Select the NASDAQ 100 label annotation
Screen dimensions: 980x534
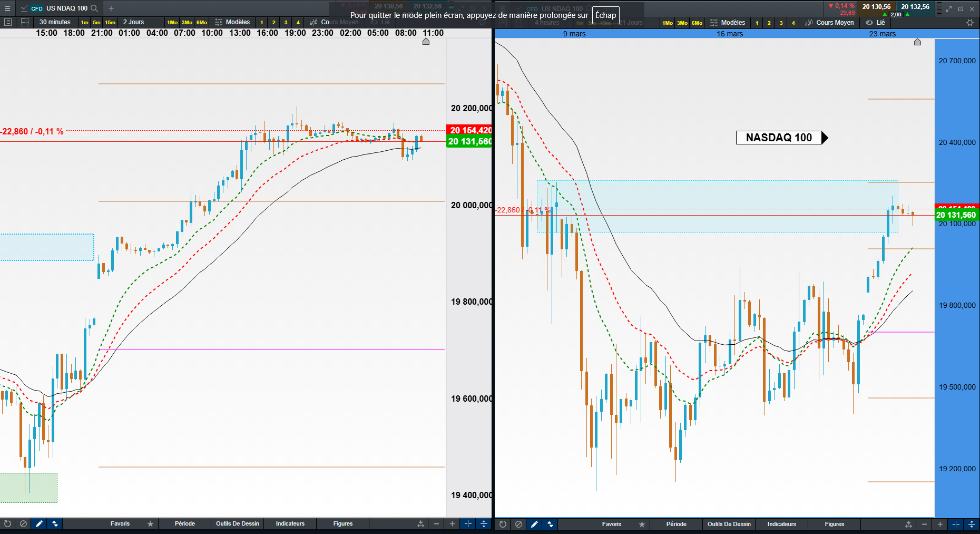(782, 138)
